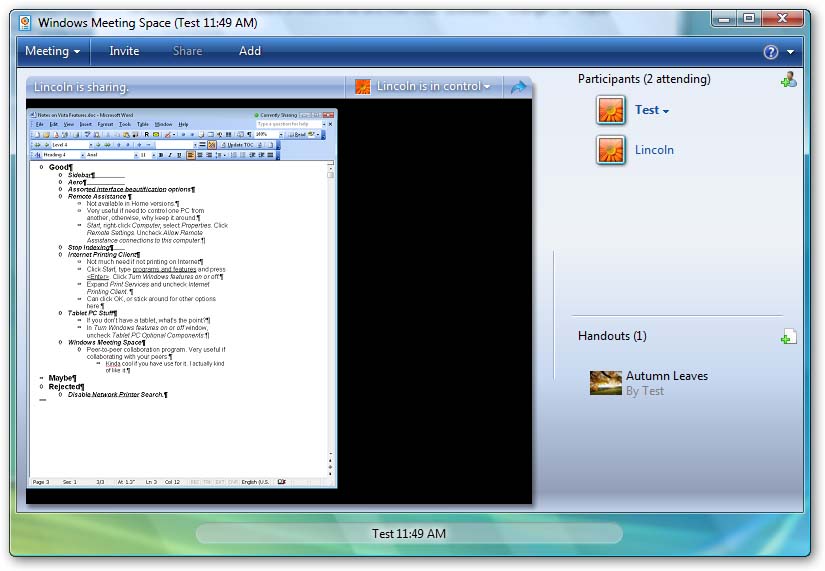Click the Test 11:49 AM status bar

point(409,534)
